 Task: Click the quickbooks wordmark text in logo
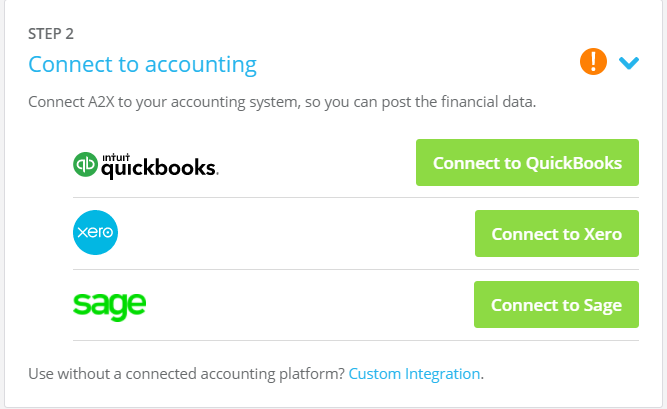pos(159,169)
